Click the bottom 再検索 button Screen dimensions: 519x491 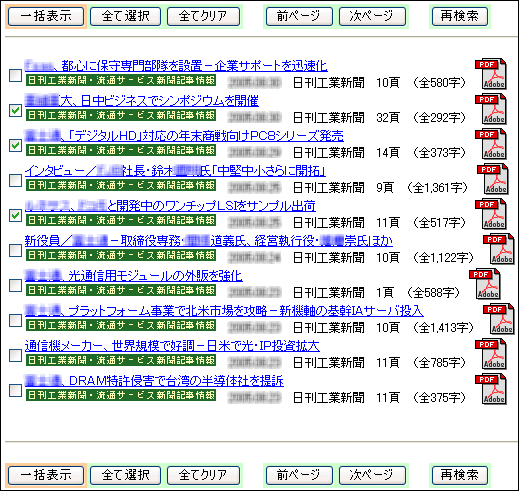coord(460,475)
